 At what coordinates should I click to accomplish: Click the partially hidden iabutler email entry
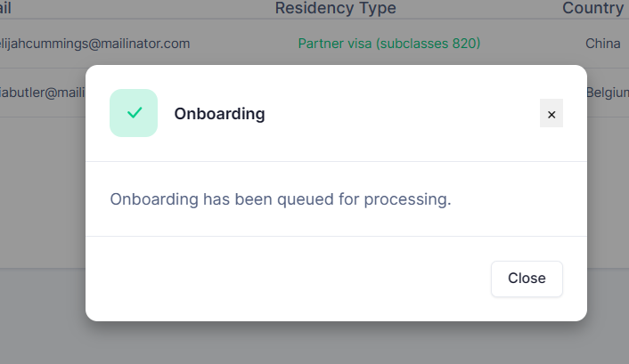[43, 93]
